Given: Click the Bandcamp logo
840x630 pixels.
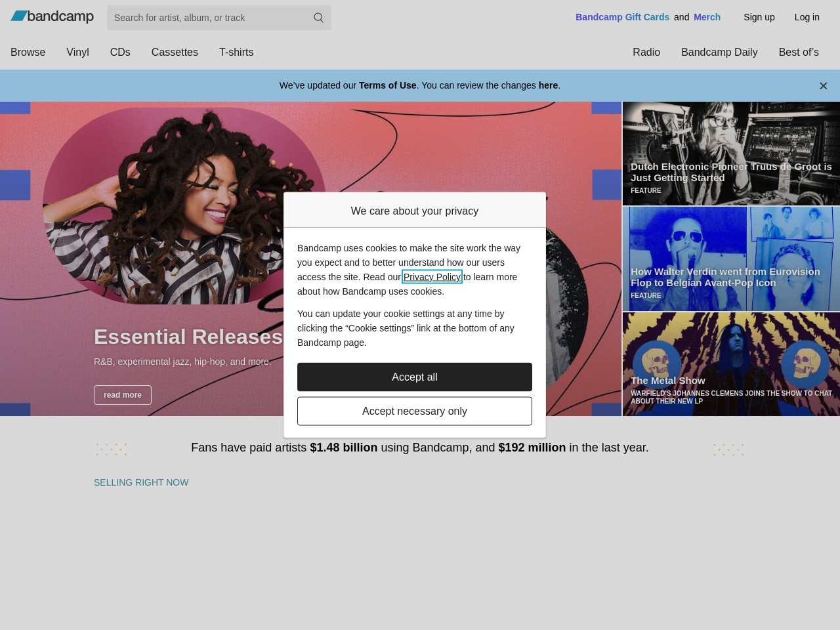Looking at the screenshot, I should tap(52, 16).
